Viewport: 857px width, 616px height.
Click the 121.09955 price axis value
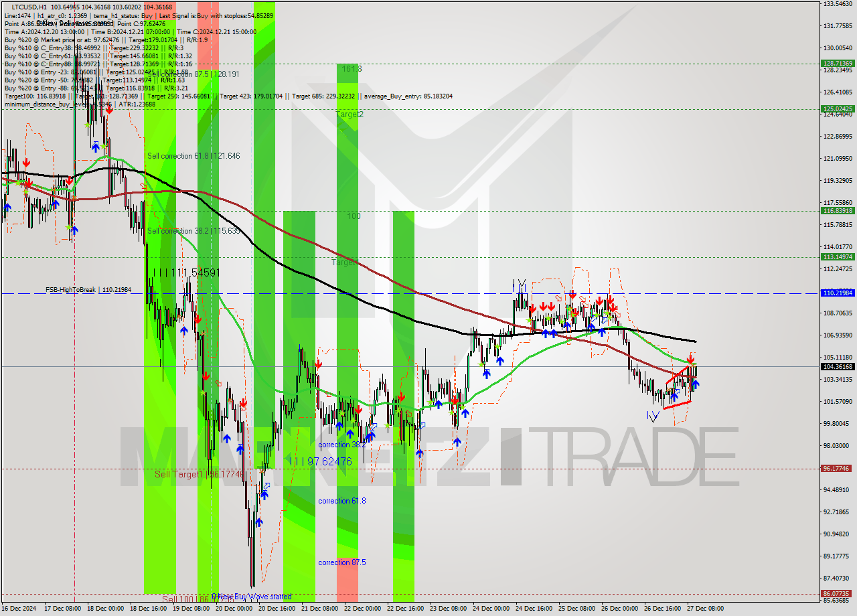(x=838, y=159)
